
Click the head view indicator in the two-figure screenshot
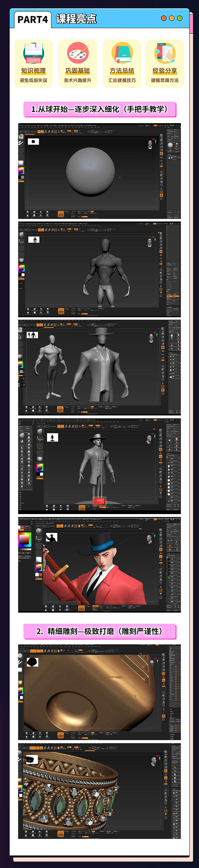pos(152,338)
